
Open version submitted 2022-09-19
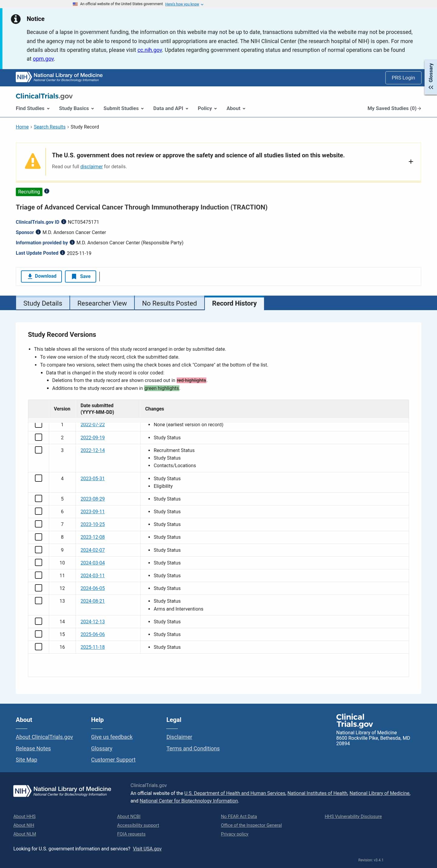(93, 437)
